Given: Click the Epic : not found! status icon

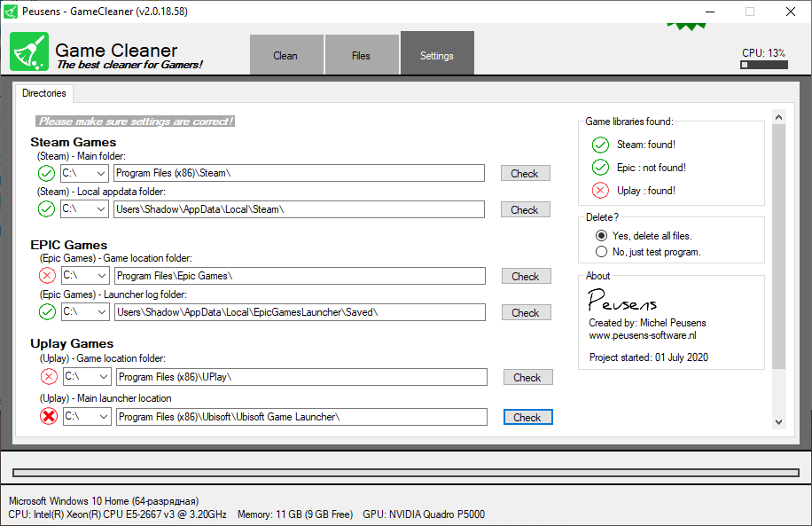Looking at the screenshot, I should (600, 168).
